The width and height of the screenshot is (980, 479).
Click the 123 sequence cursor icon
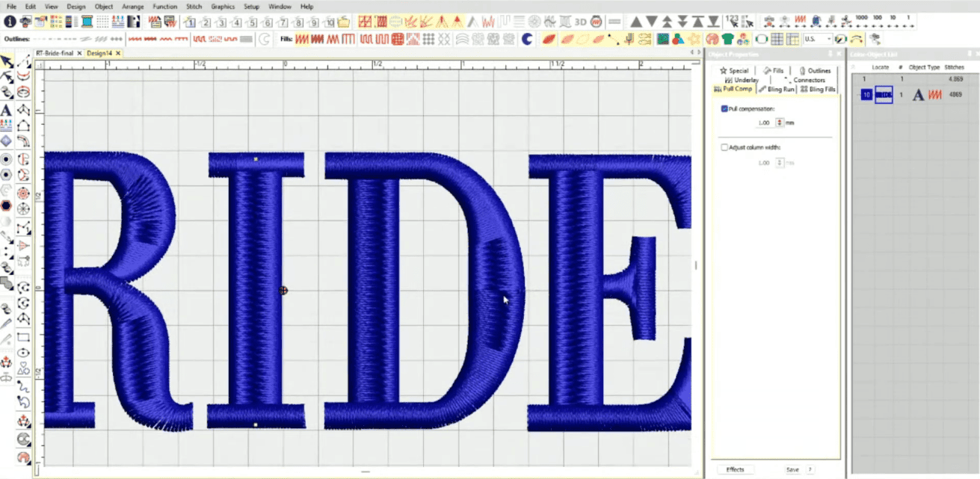pos(733,22)
